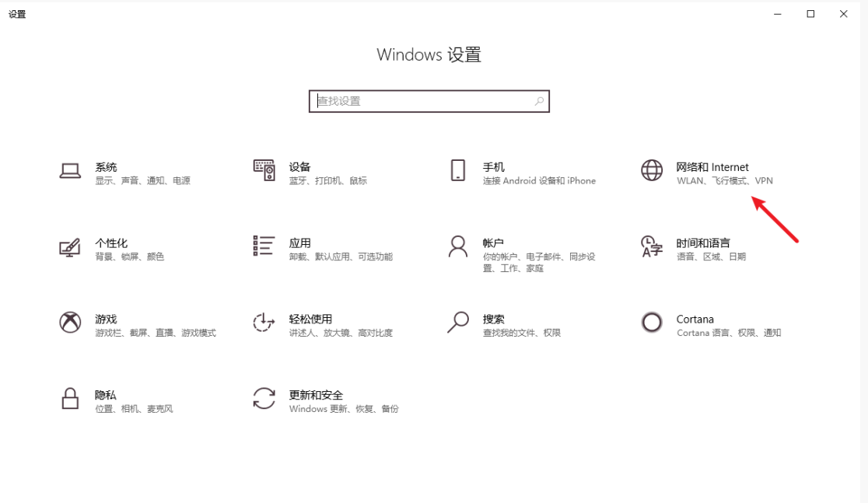Click the text 位置、相机、麦克风
The height and width of the screenshot is (503, 868).
(x=134, y=409)
